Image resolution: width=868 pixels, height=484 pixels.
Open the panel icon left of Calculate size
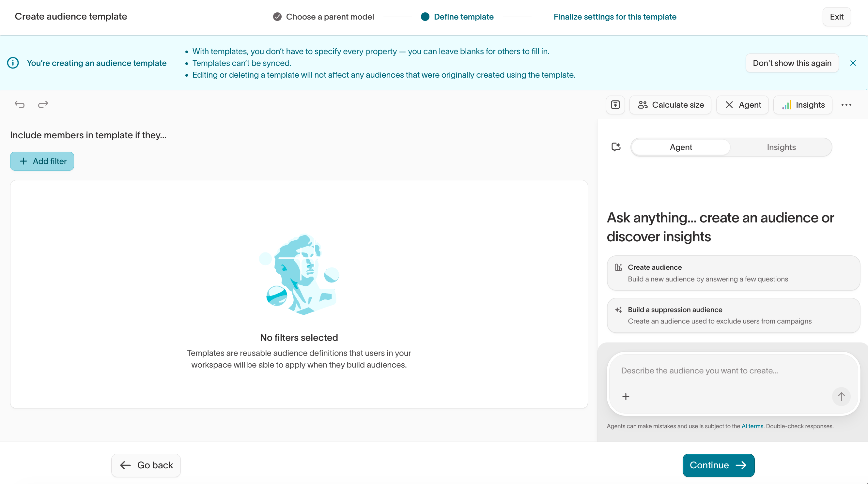pos(615,105)
